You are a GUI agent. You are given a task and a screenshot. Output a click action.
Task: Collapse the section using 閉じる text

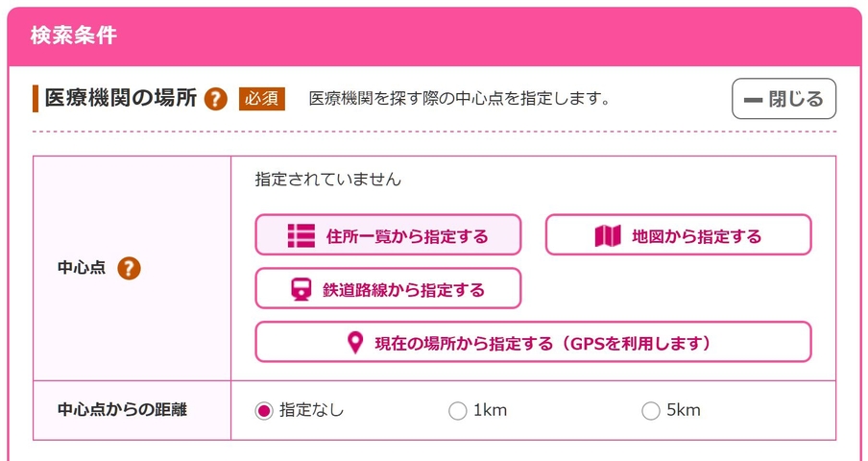796,99
